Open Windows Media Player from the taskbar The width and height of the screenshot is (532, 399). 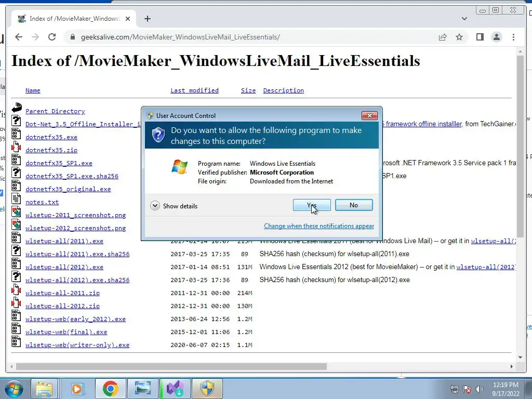click(x=77, y=389)
